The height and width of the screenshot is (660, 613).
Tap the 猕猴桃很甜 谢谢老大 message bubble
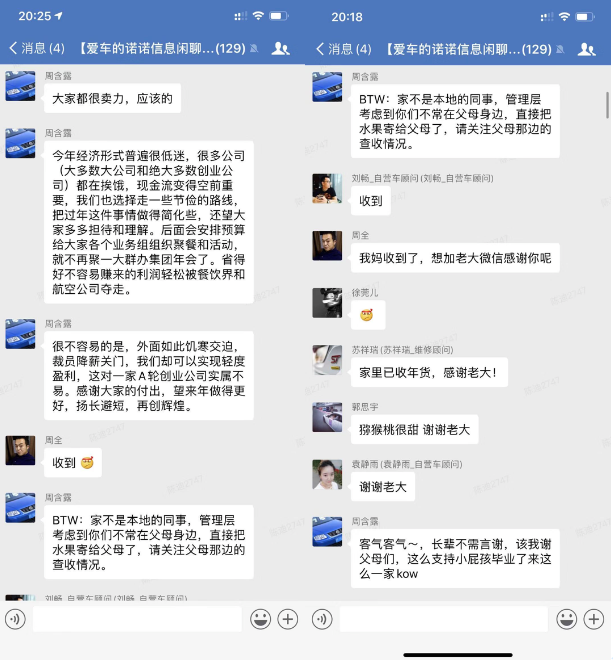[415, 430]
